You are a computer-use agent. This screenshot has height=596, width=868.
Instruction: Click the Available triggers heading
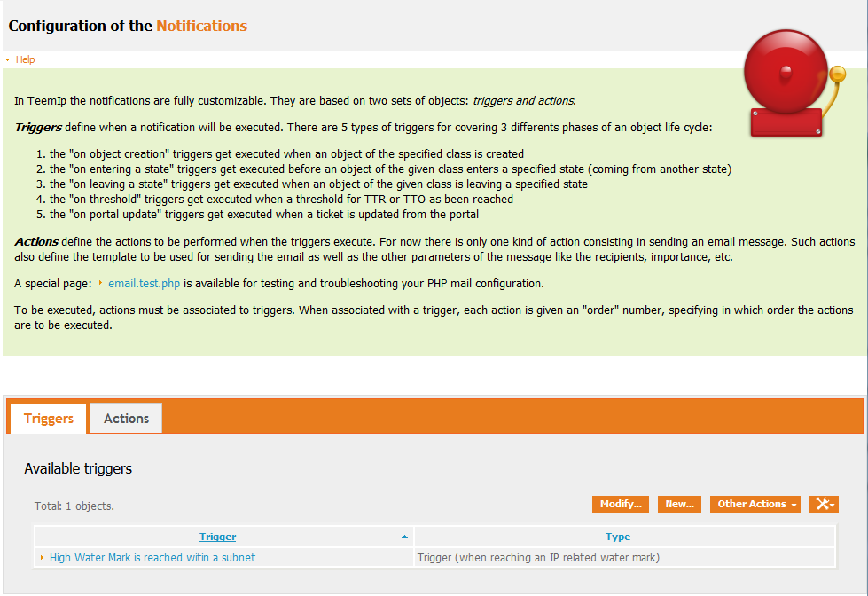point(78,468)
